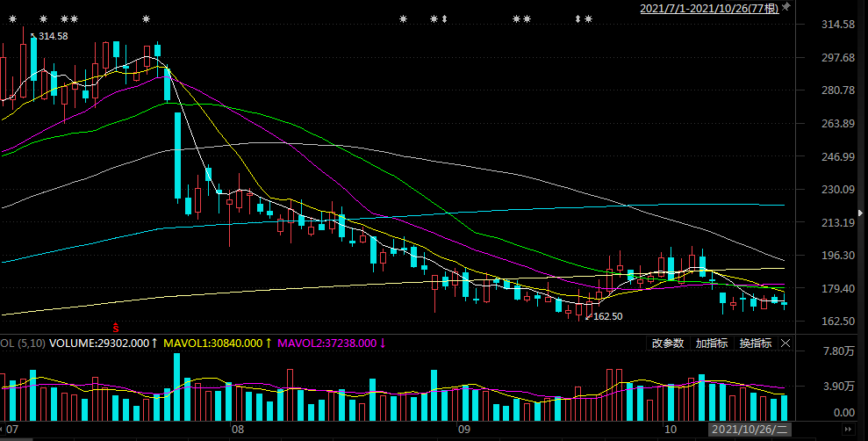Click the large cyan crash candle in late July
This screenshot has width=868, height=441.
tap(177, 155)
